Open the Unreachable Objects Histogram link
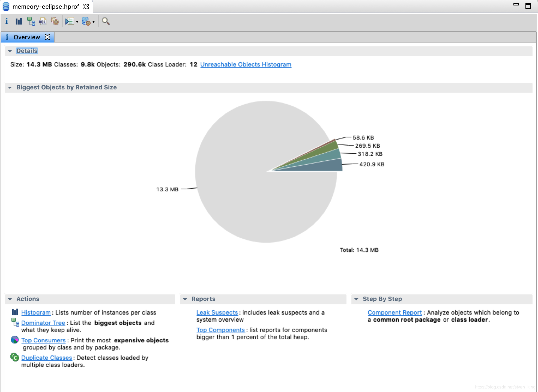Viewport: 538px width, 392px height. coord(246,65)
